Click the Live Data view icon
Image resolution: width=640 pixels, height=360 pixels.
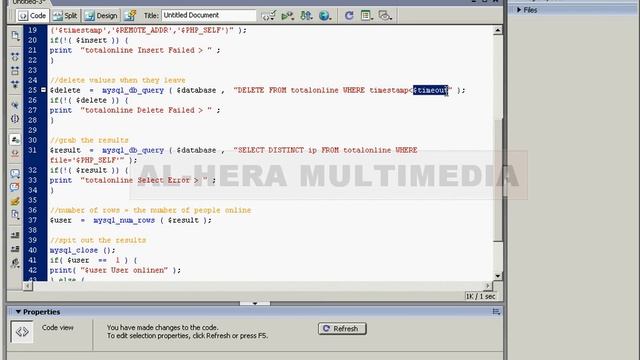[130, 16]
